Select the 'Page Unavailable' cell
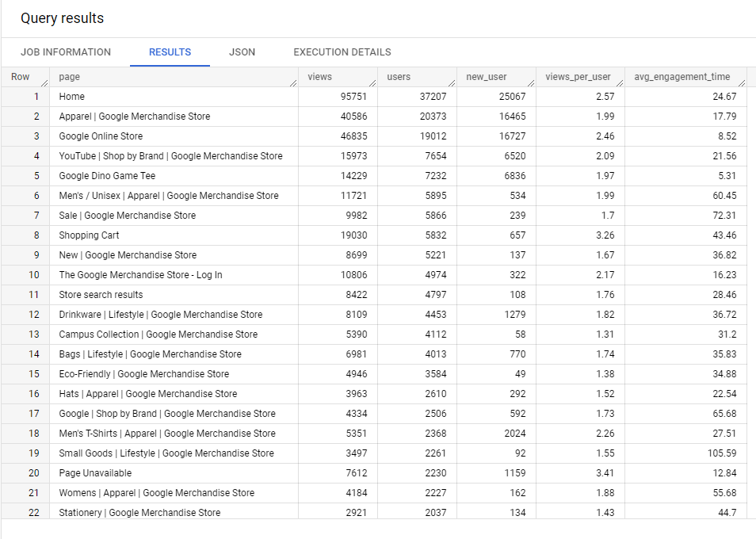The image size is (756, 539). click(174, 473)
